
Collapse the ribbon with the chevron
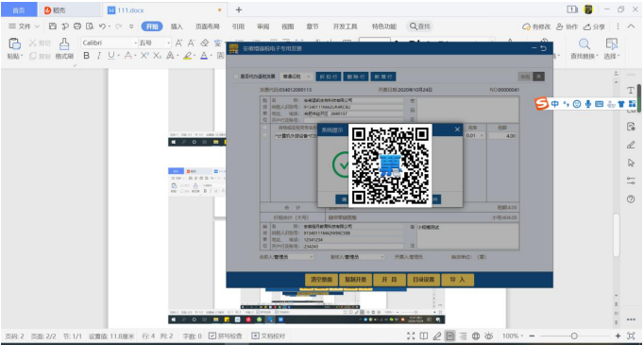pyautogui.click(x=632, y=26)
